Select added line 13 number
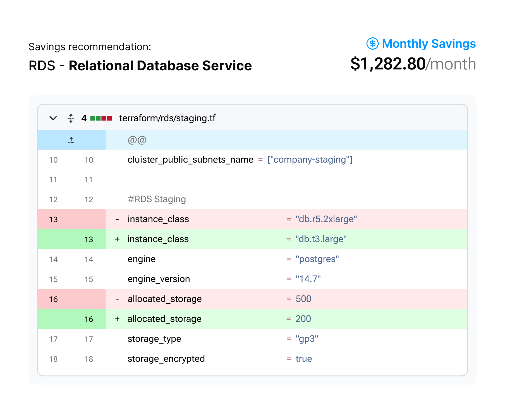 (x=88, y=239)
